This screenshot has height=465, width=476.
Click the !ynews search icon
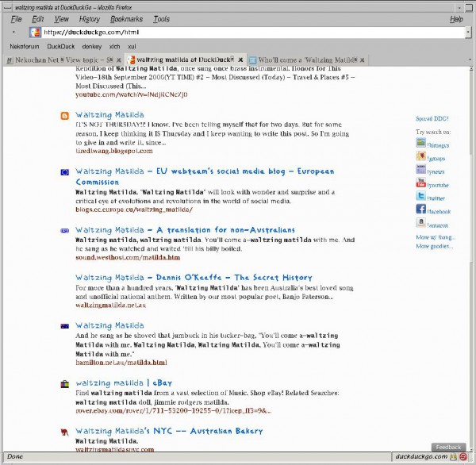pos(420,170)
